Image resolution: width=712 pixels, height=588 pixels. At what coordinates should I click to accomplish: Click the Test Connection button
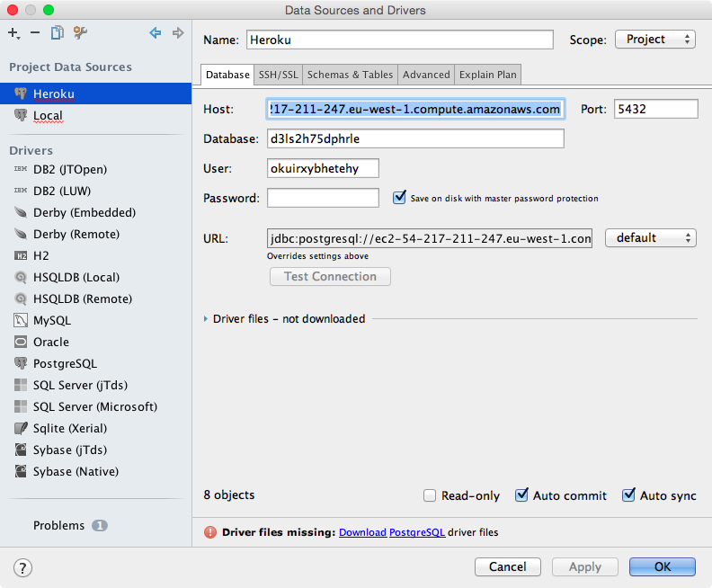pos(330,277)
